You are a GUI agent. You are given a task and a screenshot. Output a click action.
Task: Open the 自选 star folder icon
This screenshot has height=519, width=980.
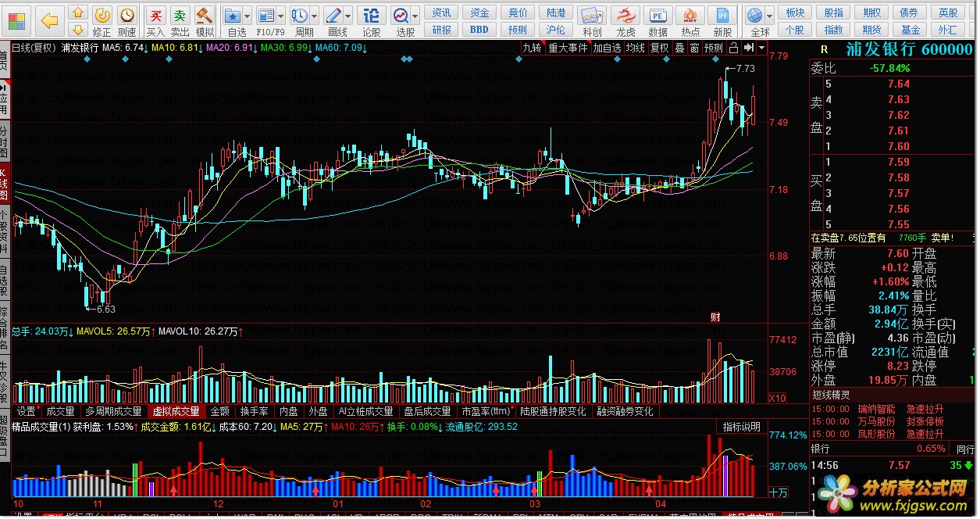233,15
